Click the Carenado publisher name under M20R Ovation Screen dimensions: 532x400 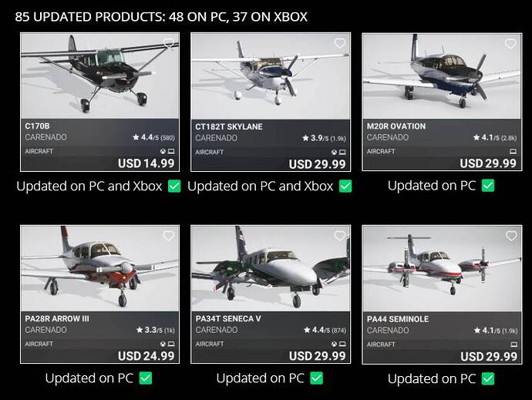point(388,138)
